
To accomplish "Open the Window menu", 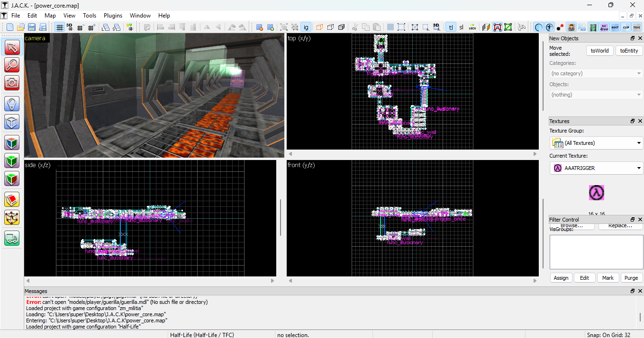I will [140, 15].
